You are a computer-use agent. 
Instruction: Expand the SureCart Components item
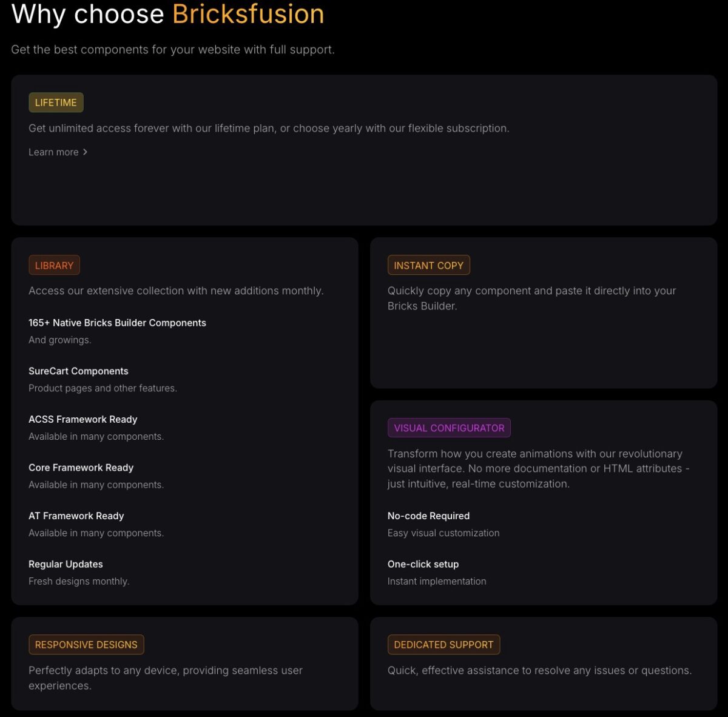coord(78,371)
